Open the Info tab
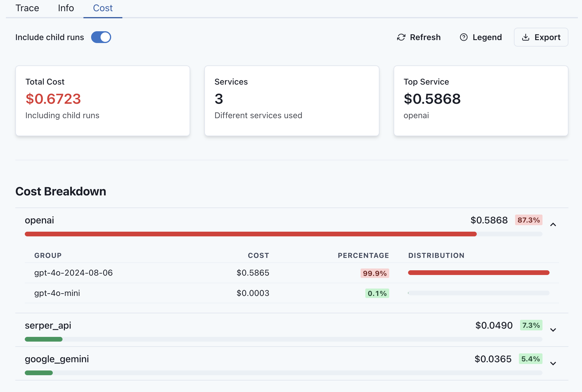The image size is (582, 392). [x=66, y=8]
